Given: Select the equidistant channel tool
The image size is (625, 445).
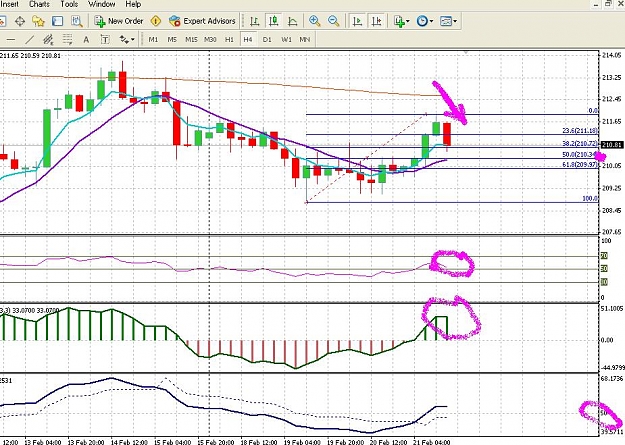Looking at the screenshot, I should pyautogui.click(x=48, y=39).
